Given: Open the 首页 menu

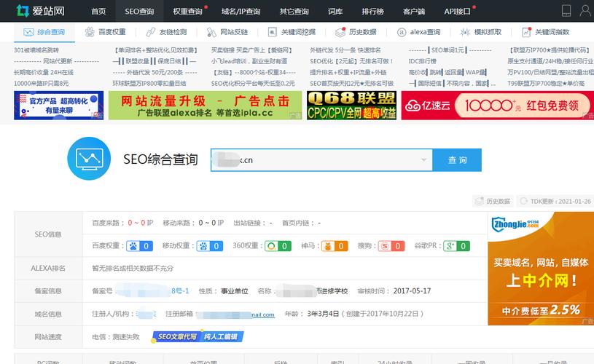Looking at the screenshot, I should pyautogui.click(x=98, y=12).
